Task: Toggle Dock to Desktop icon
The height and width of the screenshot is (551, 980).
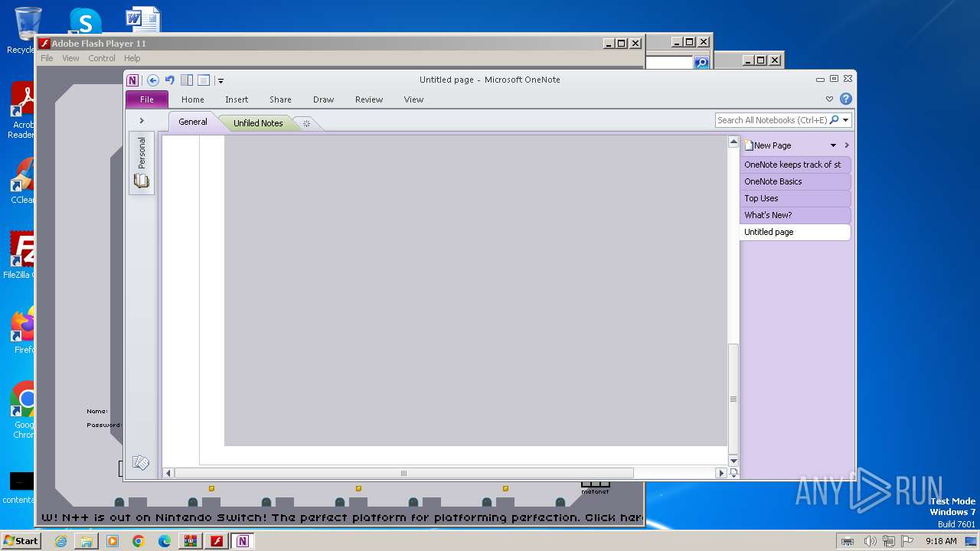Action: click(x=187, y=80)
